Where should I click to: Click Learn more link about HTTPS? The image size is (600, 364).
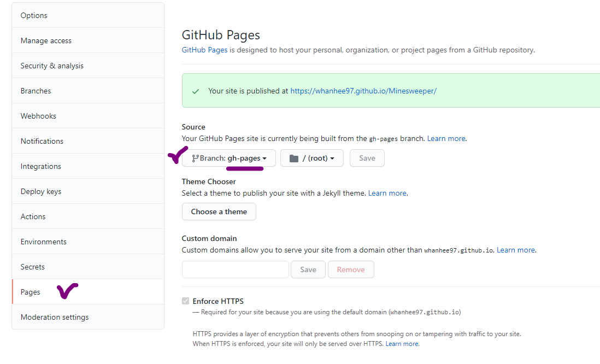402,344
